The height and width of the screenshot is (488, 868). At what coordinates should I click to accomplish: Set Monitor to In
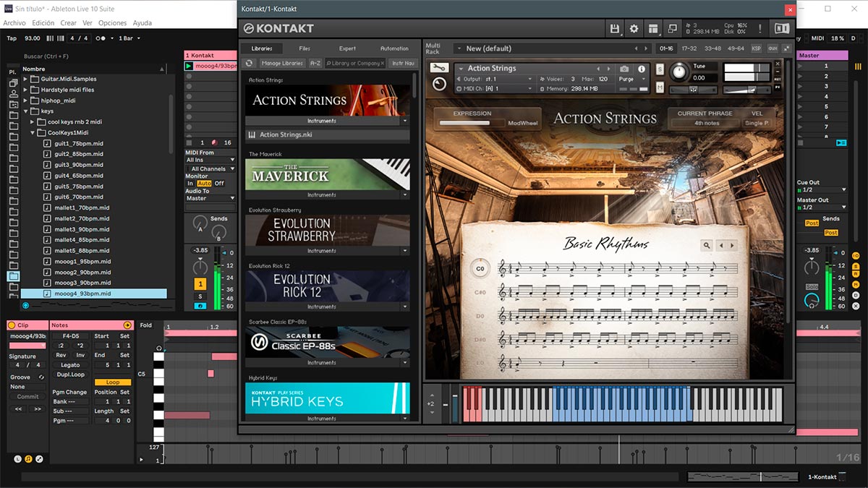(190, 184)
